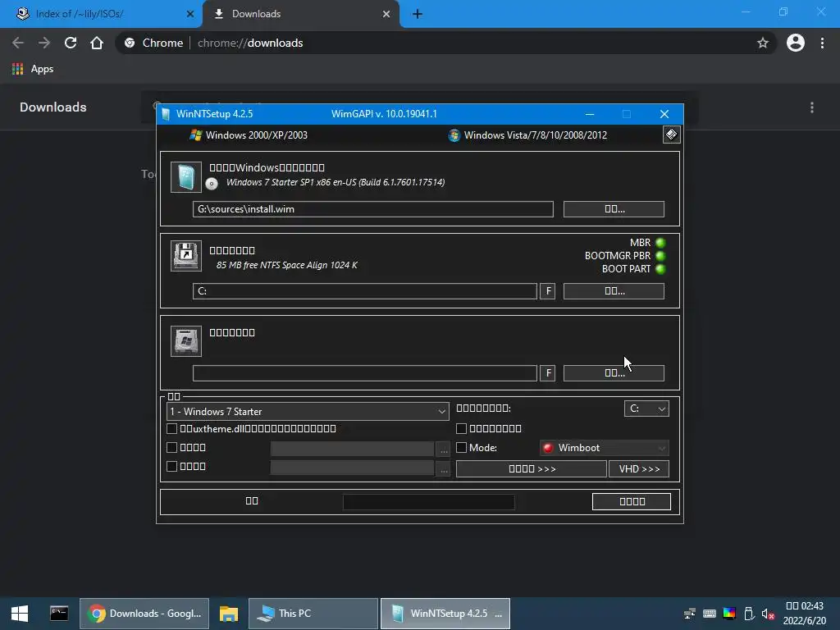Click the second ellipsis browse button in options
This screenshot has height=630, width=840.
click(444, 468)
